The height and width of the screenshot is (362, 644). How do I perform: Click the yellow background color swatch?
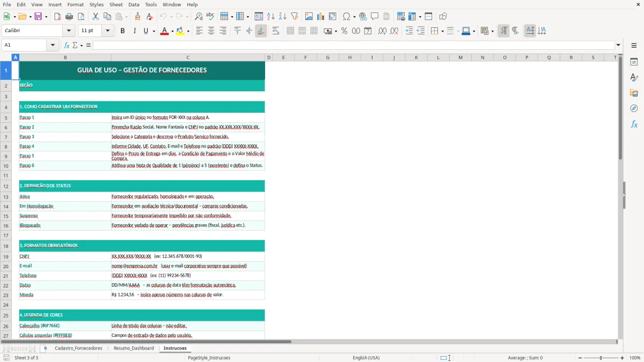(x=180, y=31)
